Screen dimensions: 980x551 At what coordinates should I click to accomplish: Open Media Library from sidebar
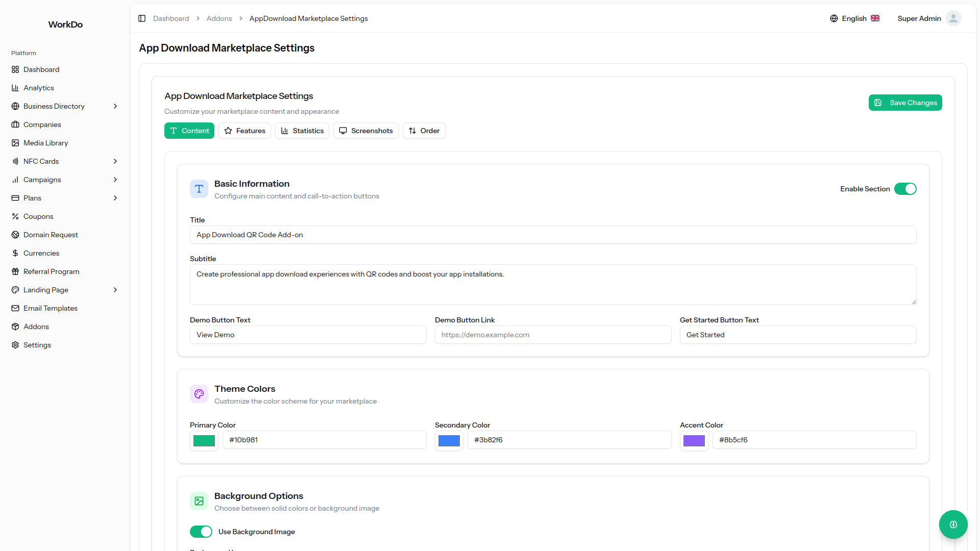pos(45,143)
